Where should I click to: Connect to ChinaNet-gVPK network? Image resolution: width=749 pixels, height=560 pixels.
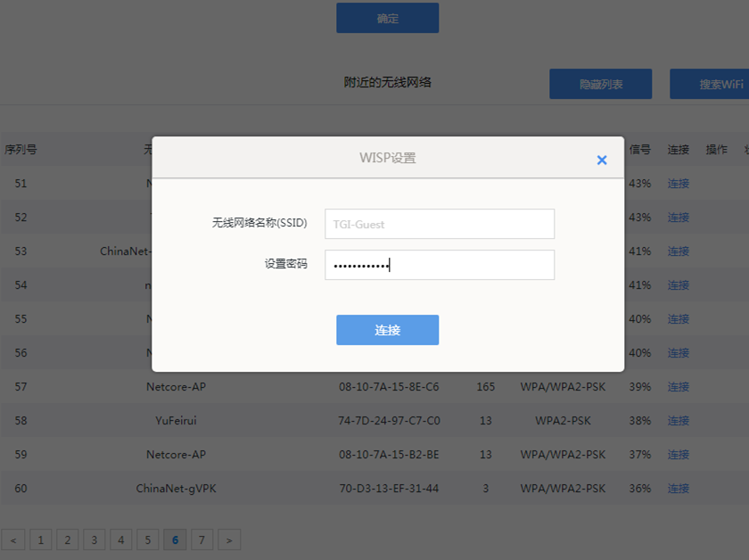(678, 488)
